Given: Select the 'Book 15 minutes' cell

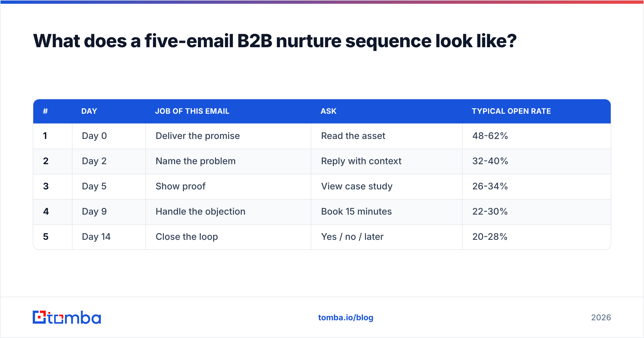Looking at the screenshot, I should click(387, 212).
